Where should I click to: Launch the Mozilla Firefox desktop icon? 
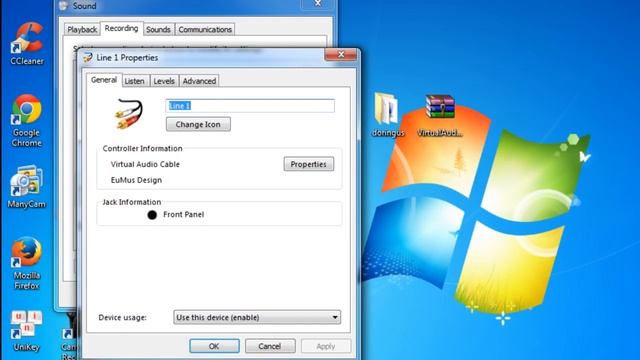pyautogui.click(x=27, y=262)
